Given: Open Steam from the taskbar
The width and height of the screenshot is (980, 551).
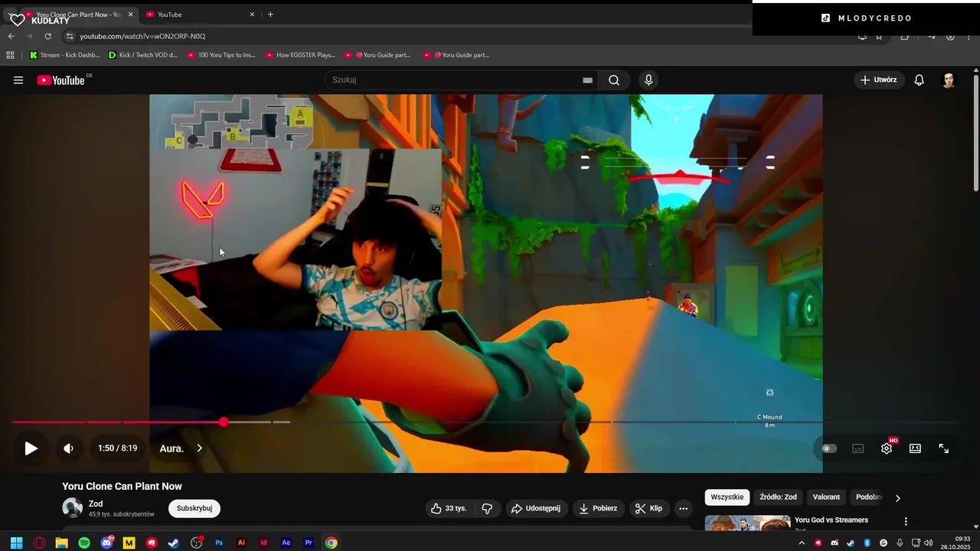Looking at the screenshot, I should click(x=174, y=543).
